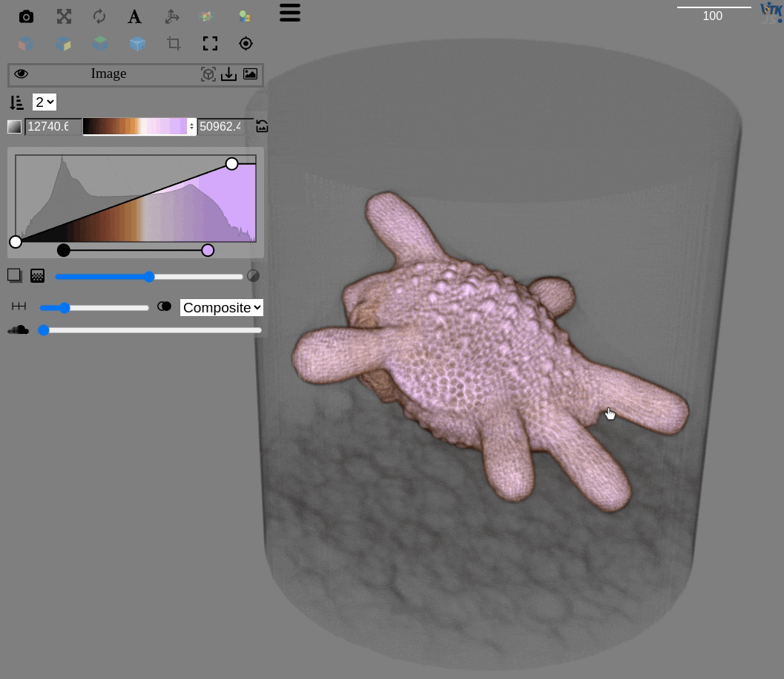784x679 pixels.
Task: Toggle annotations with the letter A icon
Action: [134, 16]
